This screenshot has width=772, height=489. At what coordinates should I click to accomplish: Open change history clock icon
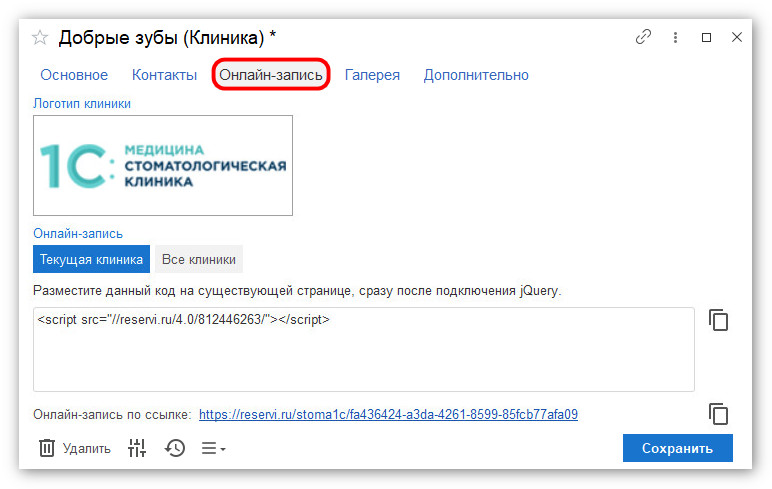175,448
